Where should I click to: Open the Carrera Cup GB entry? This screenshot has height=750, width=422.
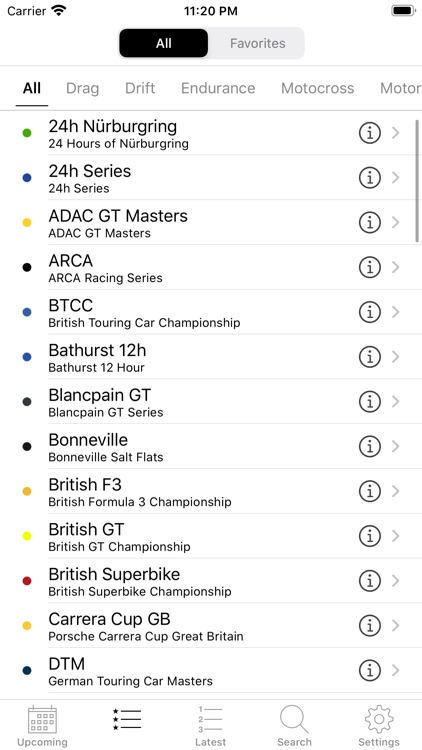coord(211,626)
